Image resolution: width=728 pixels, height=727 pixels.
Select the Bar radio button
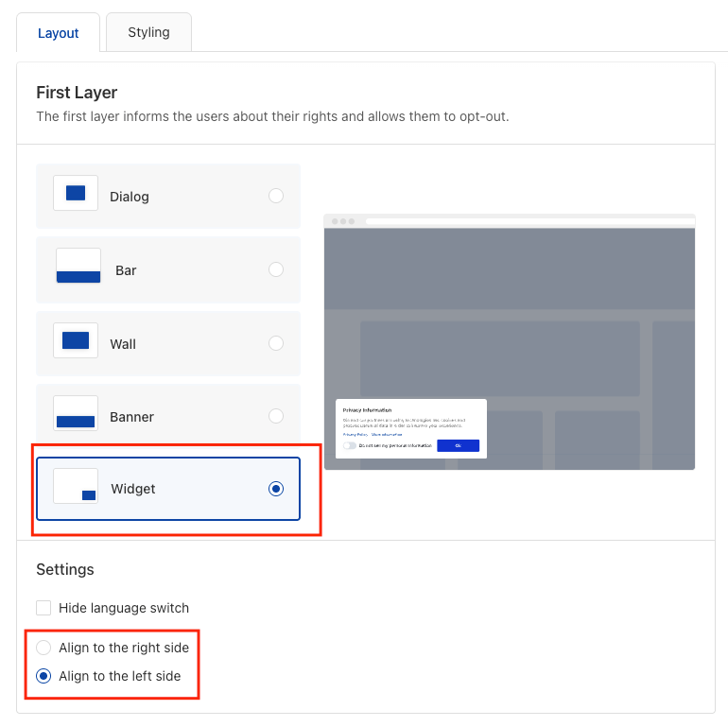pos(276,269)
